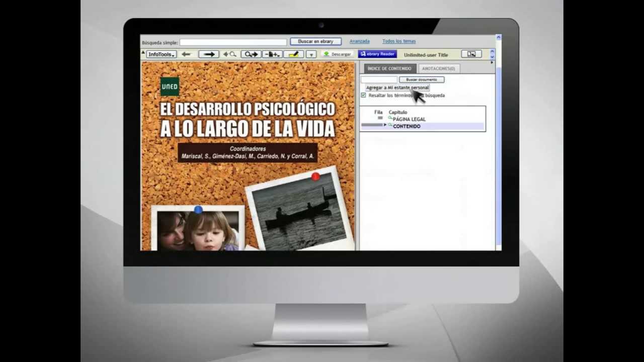The image size is (644, 362).
Task: Click the small collapse triangle left of InfoTools
Action: (143, 53)
